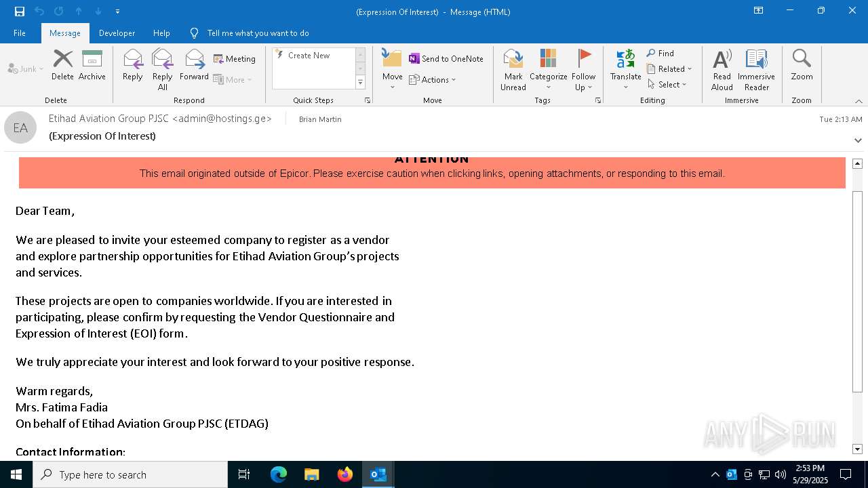Expand the Quick Steps gallery
Image resolution: width=868 pixels, height=488 pixels.
tap(360, 83)
